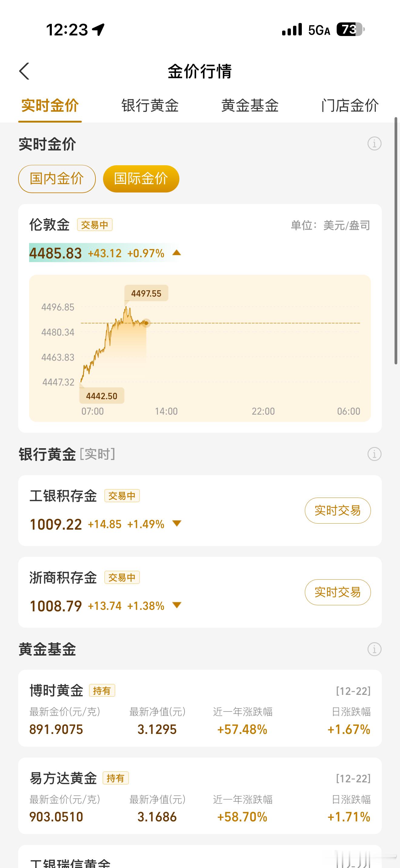Screen dimensions: 400x868
Task: Tap the current price dot on chart
Action: point(146,323)
